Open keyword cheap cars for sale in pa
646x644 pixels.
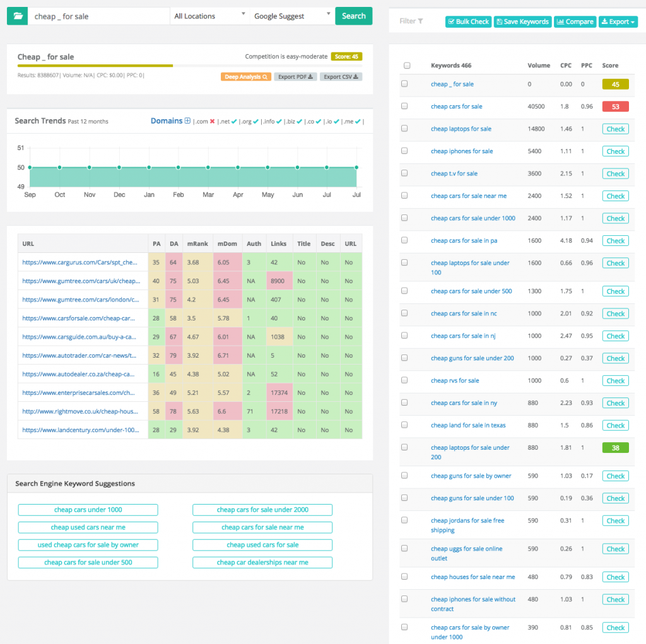[x=464, y=240]
